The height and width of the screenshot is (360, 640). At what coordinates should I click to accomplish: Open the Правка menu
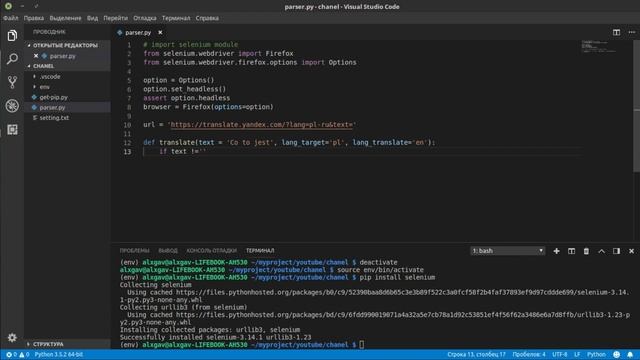(33, 18)
